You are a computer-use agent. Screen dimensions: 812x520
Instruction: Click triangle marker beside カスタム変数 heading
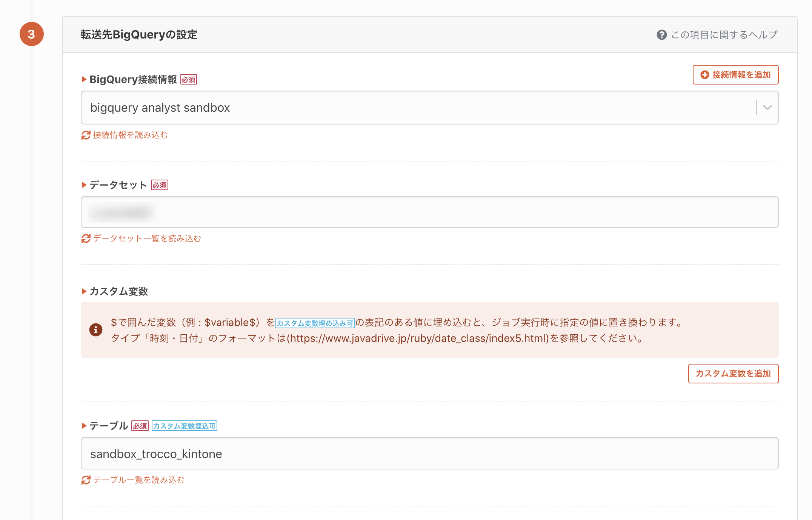click(x=84, y=291)
